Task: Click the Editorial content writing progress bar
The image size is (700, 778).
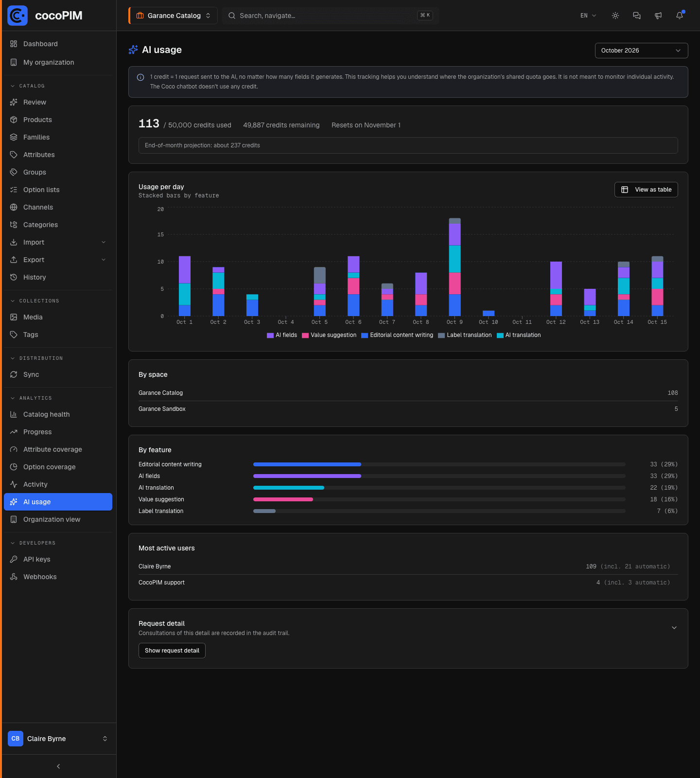Action: click(x=439, y=464)
